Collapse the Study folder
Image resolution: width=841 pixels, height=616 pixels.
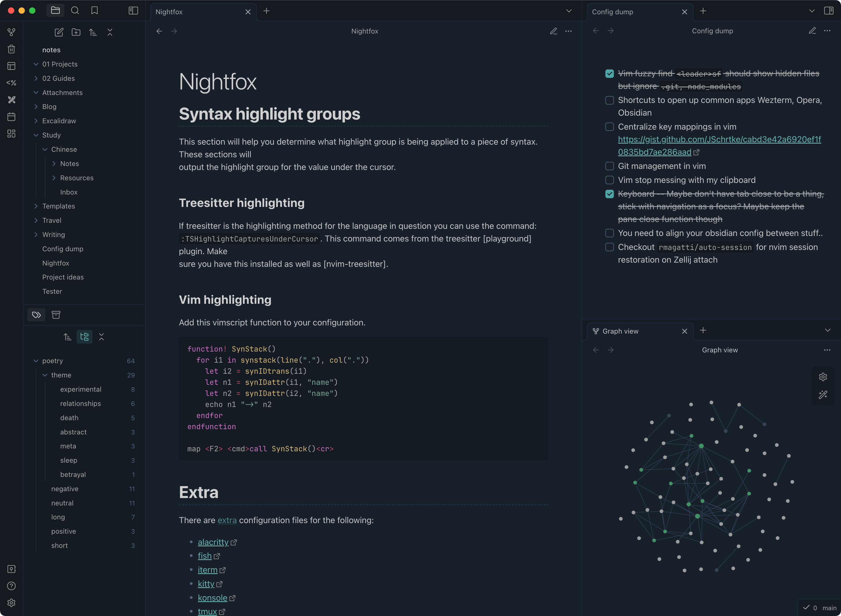[36, 135]
